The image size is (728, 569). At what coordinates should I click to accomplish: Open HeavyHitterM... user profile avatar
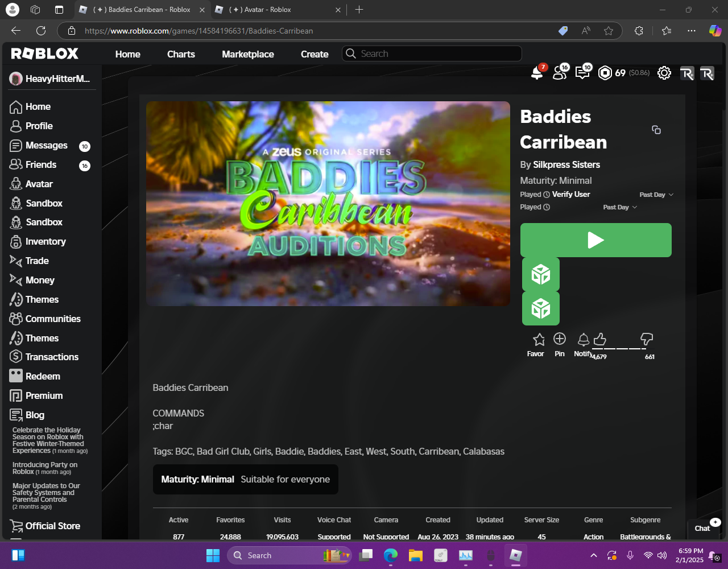[x=16, y=79]
